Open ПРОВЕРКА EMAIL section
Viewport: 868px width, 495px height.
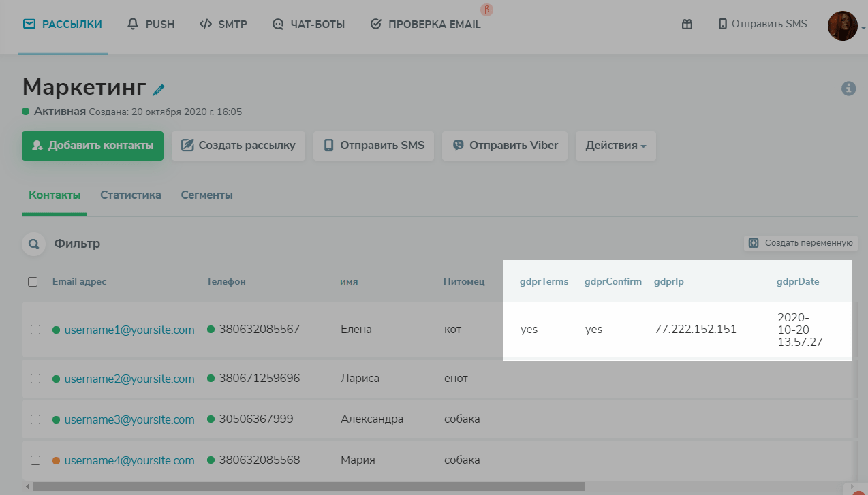425,25
